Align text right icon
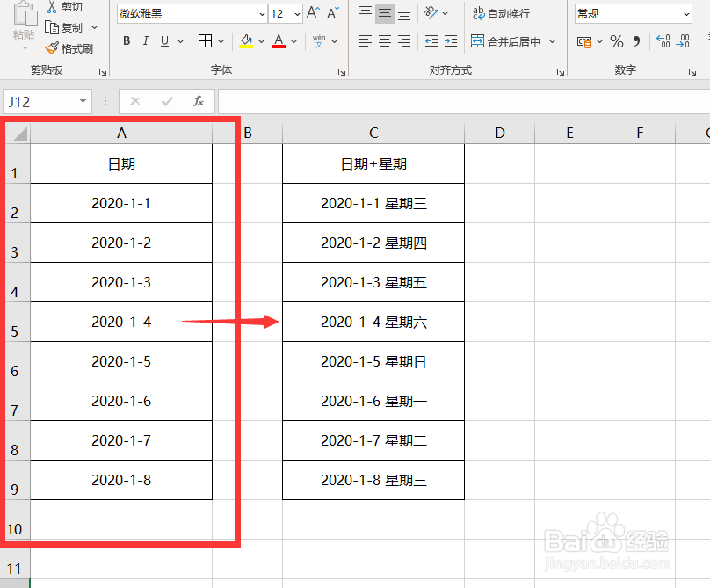This screenshot has height=588, width=710. [x=404, y=41]
